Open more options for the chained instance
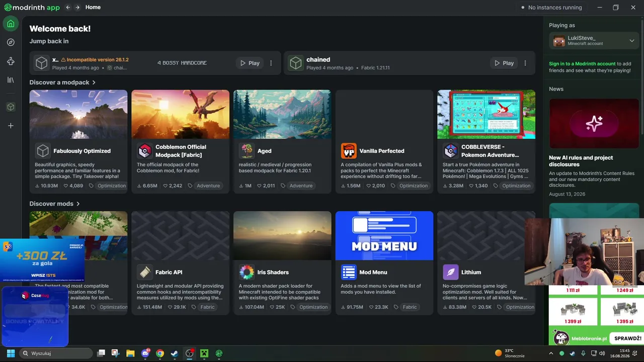The width and height of the screenshot is (644, 362). pos(525,63)
